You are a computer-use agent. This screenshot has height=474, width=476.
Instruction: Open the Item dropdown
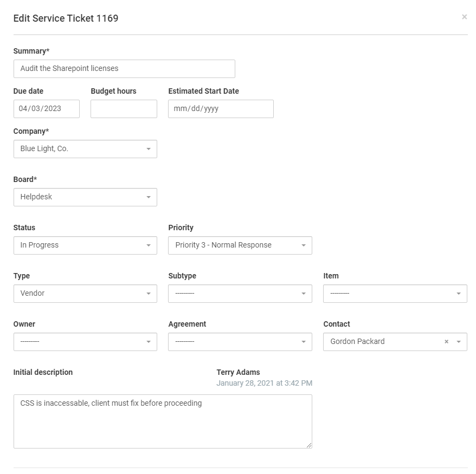[395, 294]
